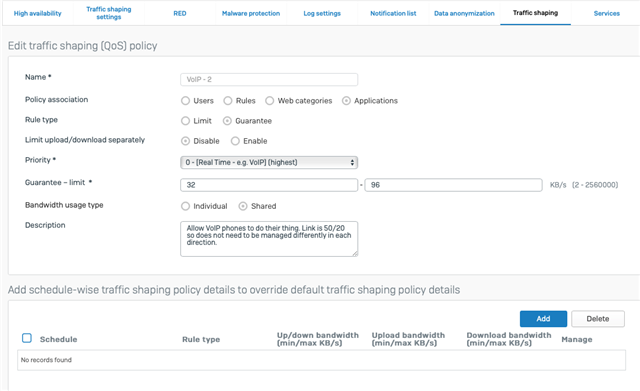Click the Rule type column header
640x391 pixels.
click(x=201, y=339)
